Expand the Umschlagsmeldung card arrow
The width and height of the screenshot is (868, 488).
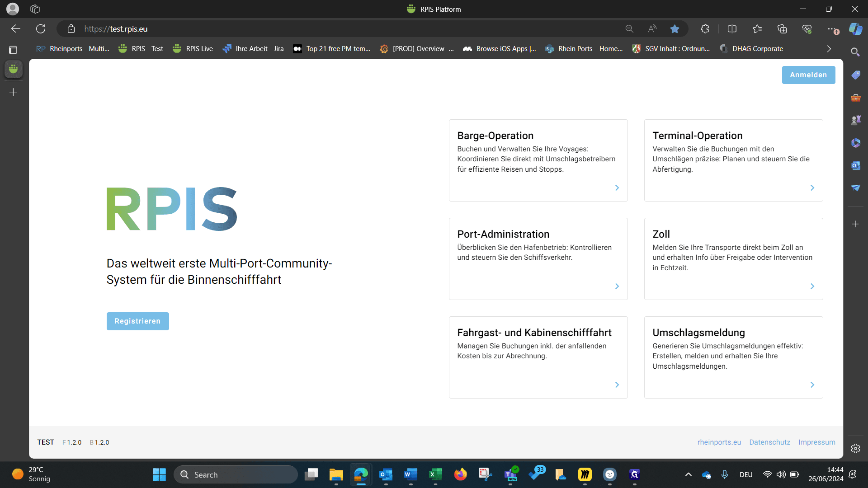pyautogui.click(x=812, y=385)
